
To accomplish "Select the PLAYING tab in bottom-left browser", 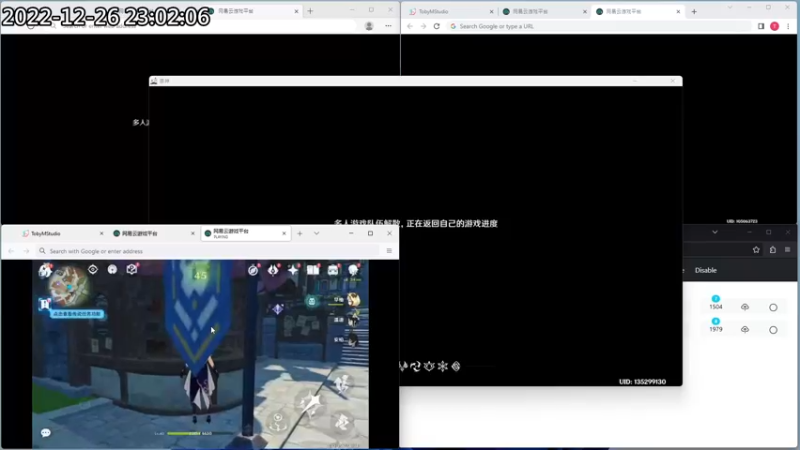I will tap(245, 234).
